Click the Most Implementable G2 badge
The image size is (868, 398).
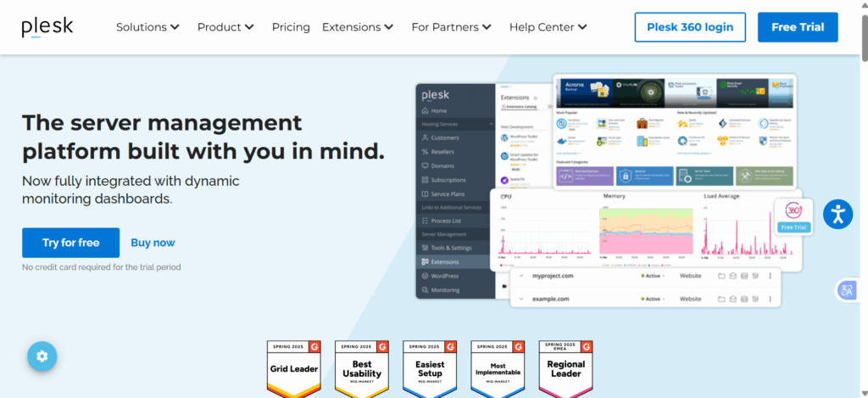498,369
